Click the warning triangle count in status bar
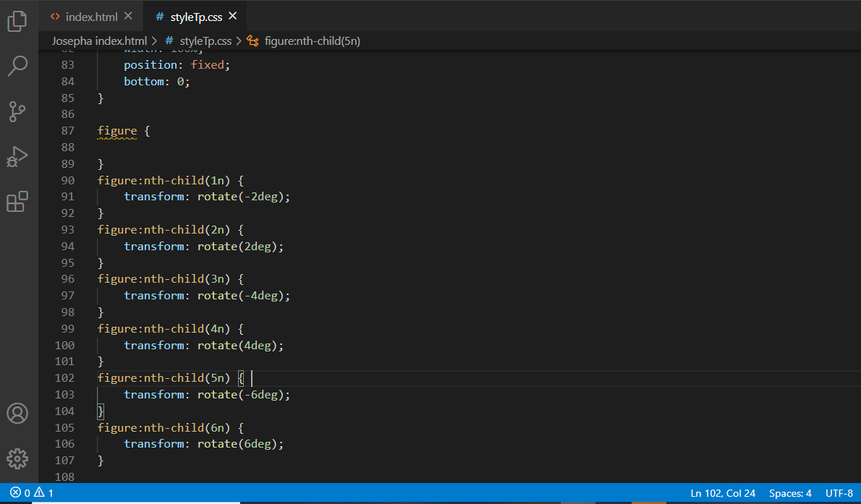The width and height of the screenshot is (861, 504). pos(44,493)
